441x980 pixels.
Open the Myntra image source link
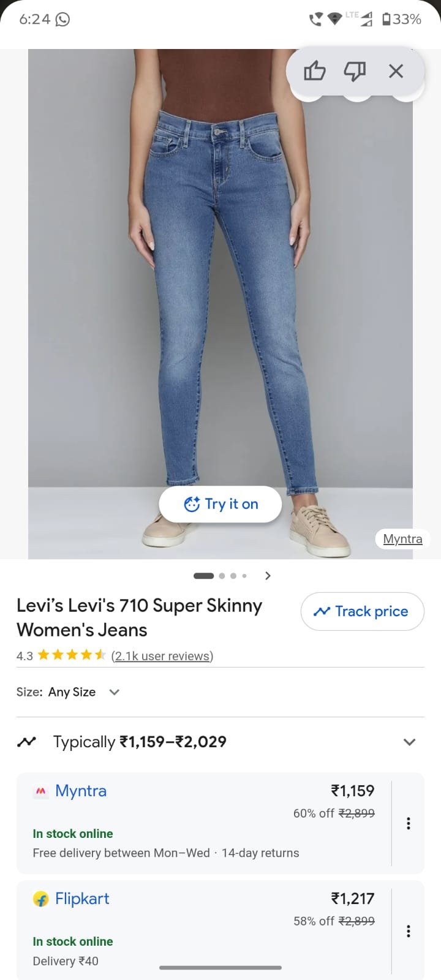click(402, 539)
